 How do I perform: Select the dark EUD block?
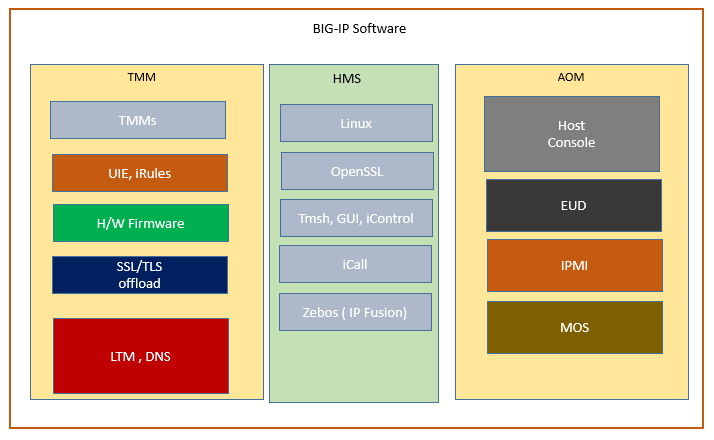pos(574,205)
